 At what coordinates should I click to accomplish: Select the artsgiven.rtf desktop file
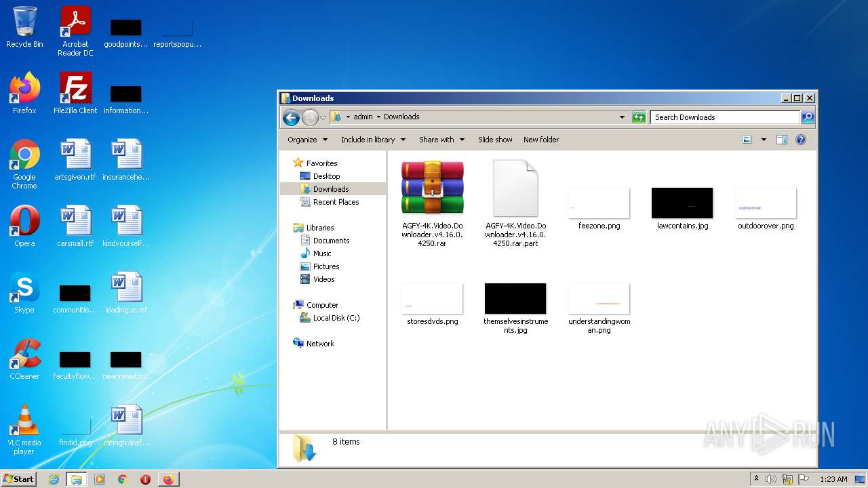(x=75, y=159)
